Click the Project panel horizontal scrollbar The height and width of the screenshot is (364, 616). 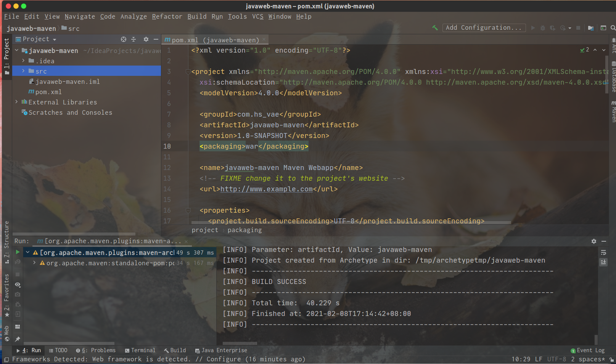[x=74, y=234]
